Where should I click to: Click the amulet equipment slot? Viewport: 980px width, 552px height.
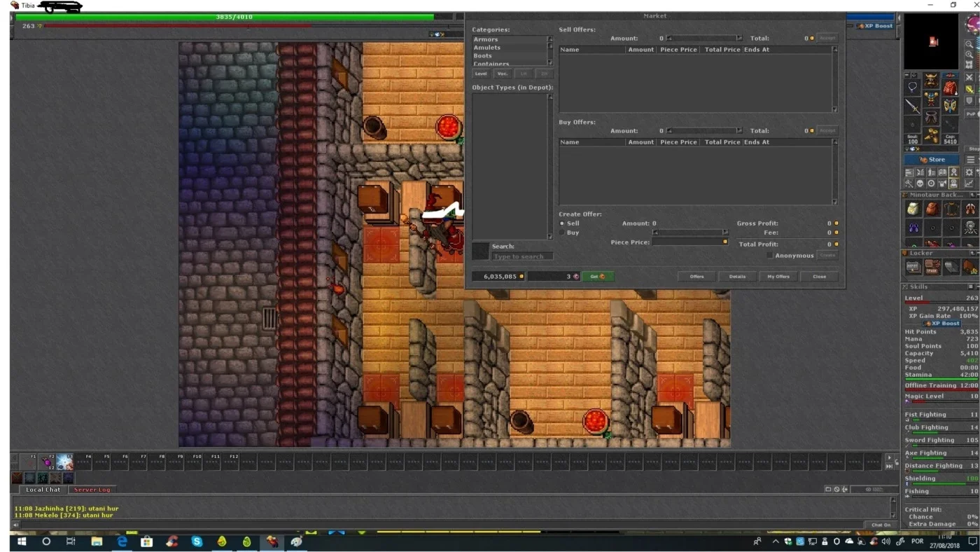(913, 88)
